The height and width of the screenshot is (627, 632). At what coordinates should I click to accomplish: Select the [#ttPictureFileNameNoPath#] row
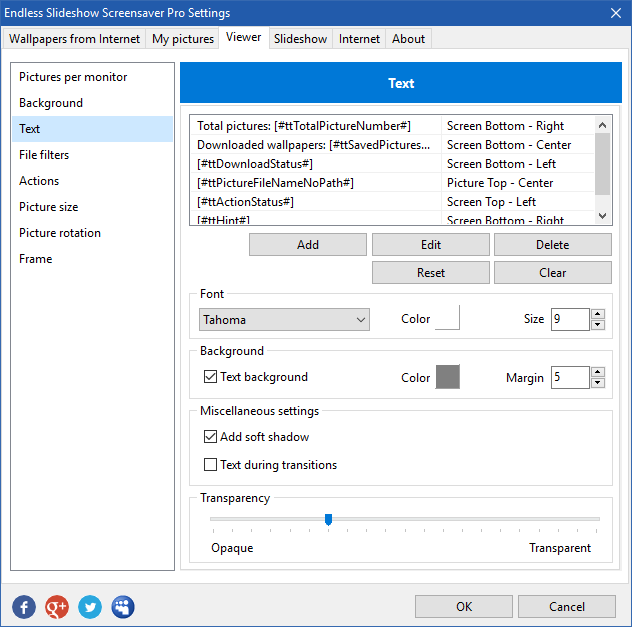click(392, 183)
